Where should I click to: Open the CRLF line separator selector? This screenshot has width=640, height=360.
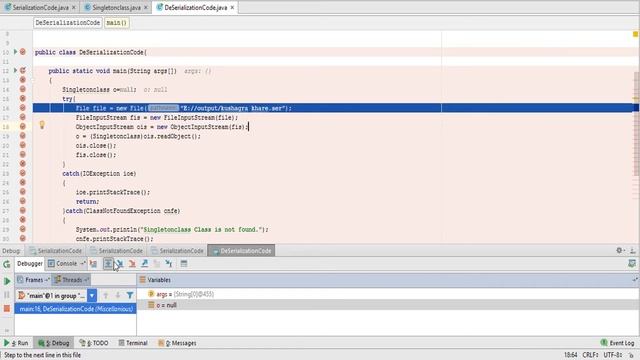[x=590, y=355]
